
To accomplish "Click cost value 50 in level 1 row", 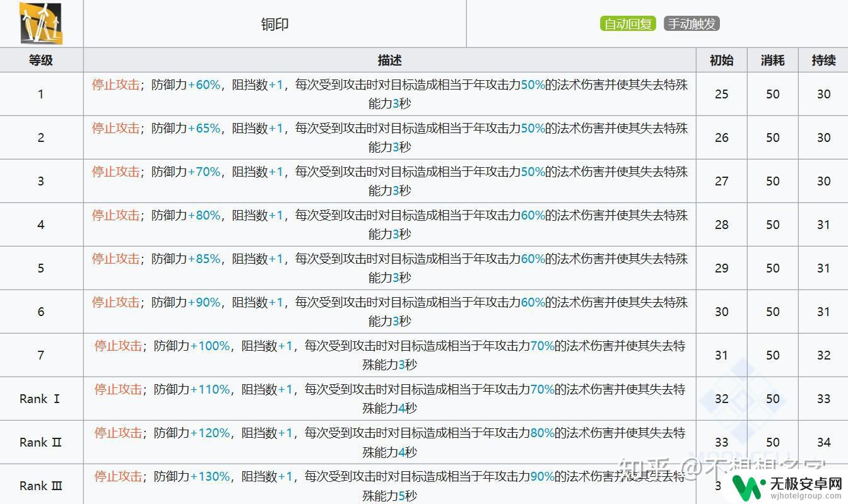I will (772, 94).
